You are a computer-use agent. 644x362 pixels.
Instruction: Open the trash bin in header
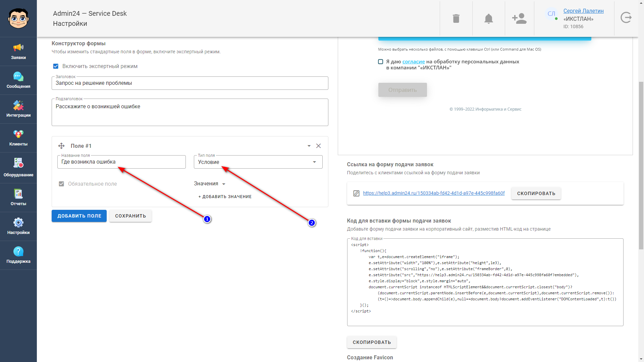pyautogui.click(x=456, y=18)
